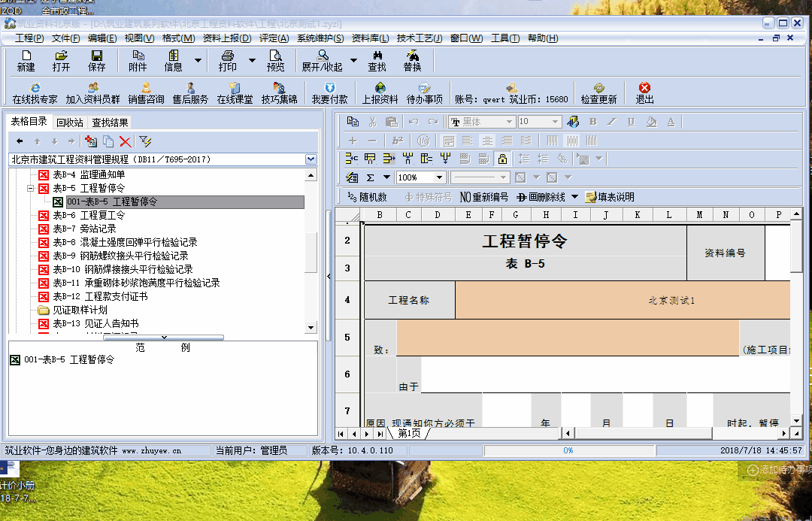Click the 上报资料 upload data icon
Image resolution: width=812 pixels, height=521 pixels.
[380, 92]
